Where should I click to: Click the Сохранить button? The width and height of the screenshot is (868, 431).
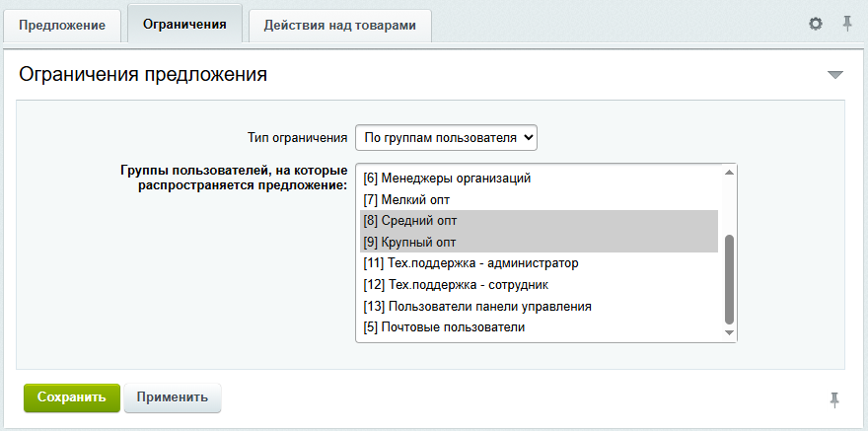click(71, 397)
